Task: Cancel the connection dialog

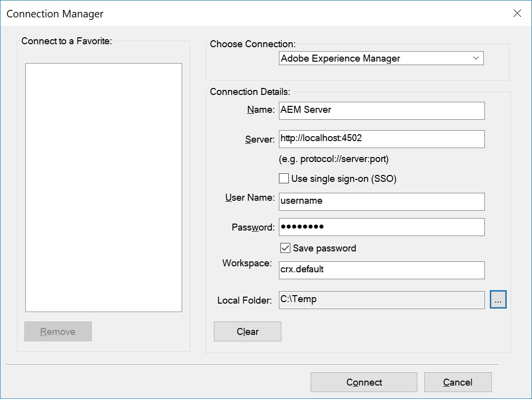Action: (x=458, y=382)
